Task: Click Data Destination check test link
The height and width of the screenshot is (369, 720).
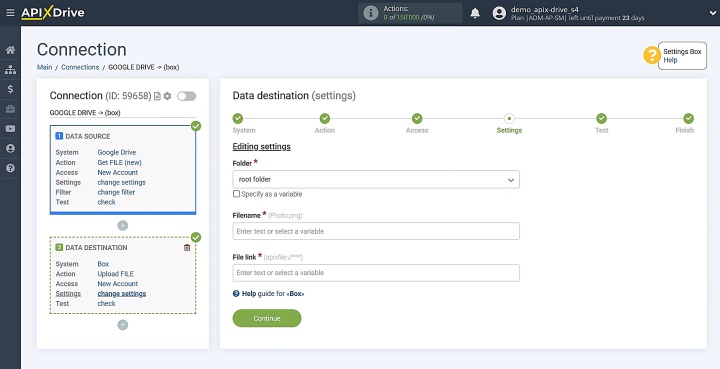Action: pyautogui.click(x=107, y=303)
